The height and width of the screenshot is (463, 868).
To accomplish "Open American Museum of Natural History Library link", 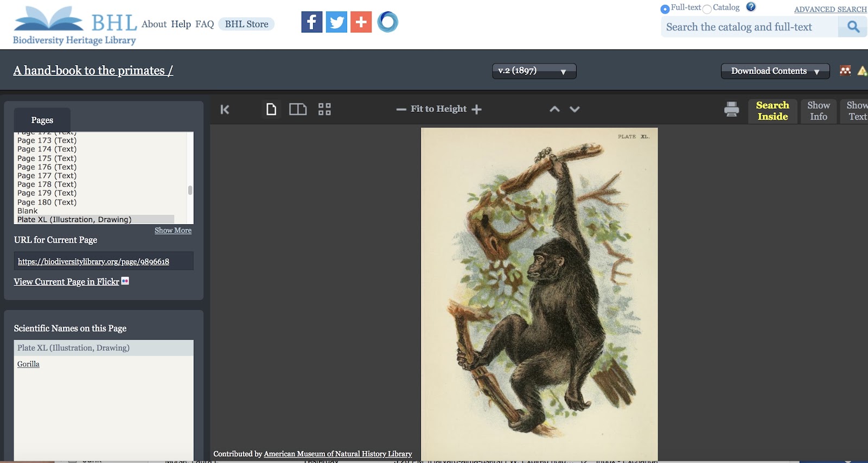I will point(338,454).
